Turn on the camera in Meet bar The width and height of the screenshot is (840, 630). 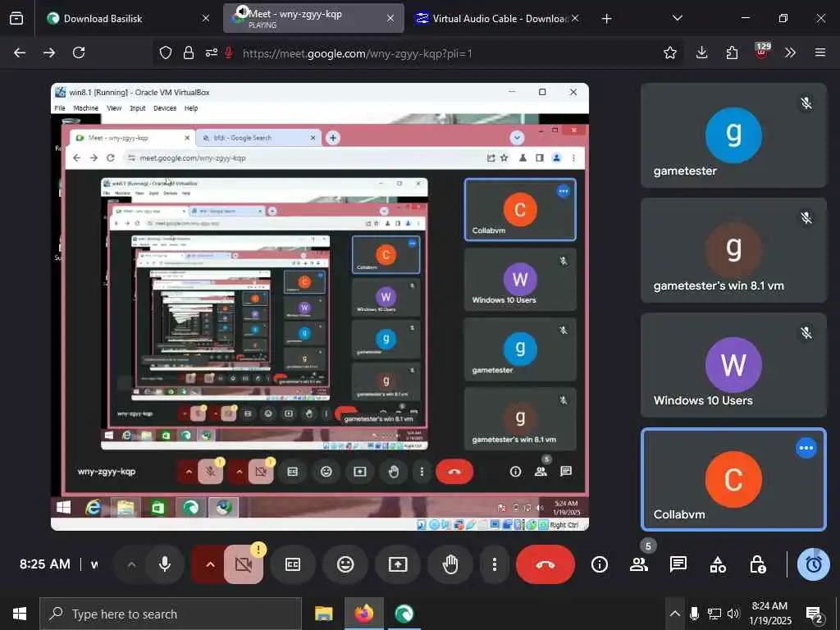tap(243, 564)
